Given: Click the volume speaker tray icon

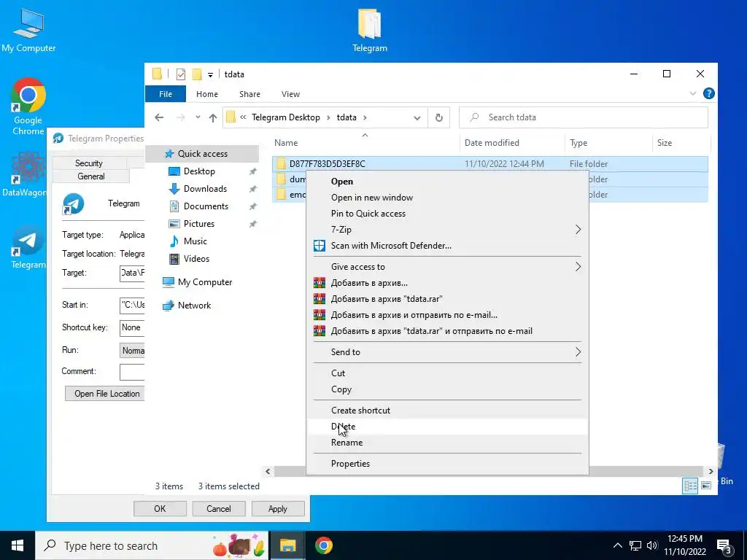Looking at the screenshot, I should point(652,545).
